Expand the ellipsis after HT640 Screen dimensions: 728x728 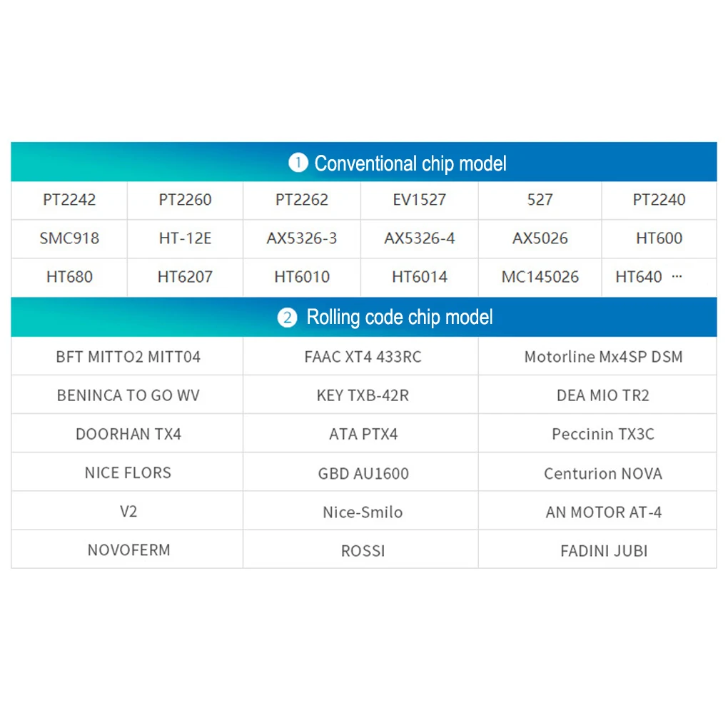(x=677, y=277)
